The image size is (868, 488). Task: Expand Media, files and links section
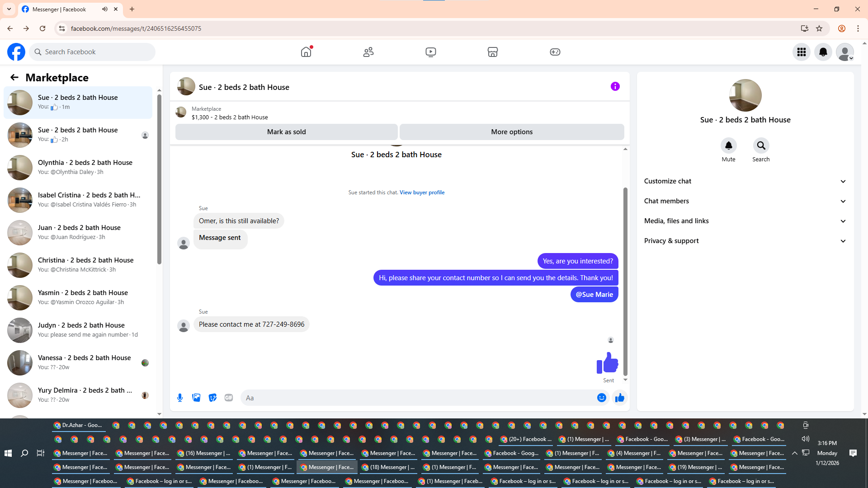coord(745,221)
